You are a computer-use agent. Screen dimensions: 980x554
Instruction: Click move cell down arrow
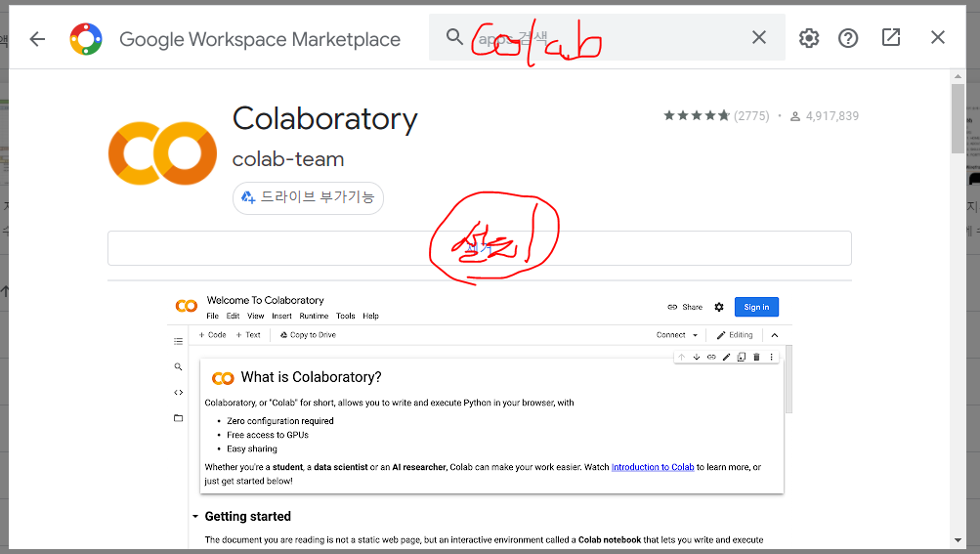697,357
